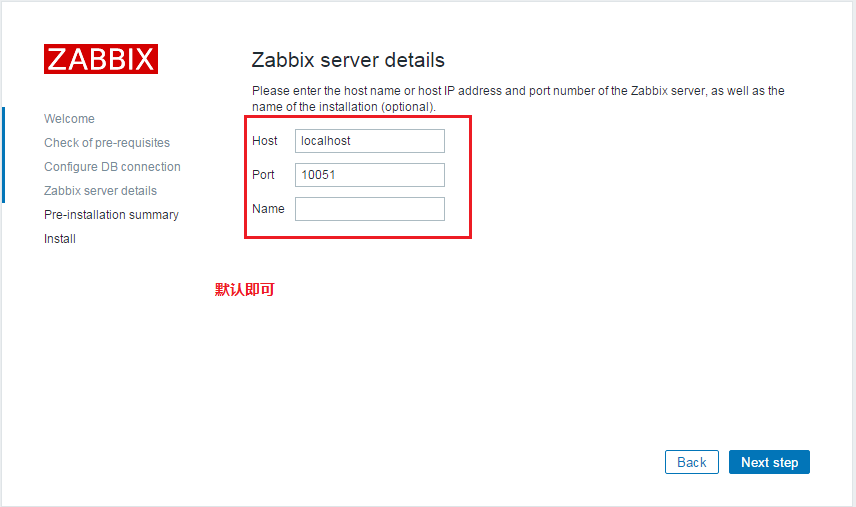Click the red 默认即可 annotation text
The height and width of the screenshot is (507, 856).
click(x=244, y=290)
